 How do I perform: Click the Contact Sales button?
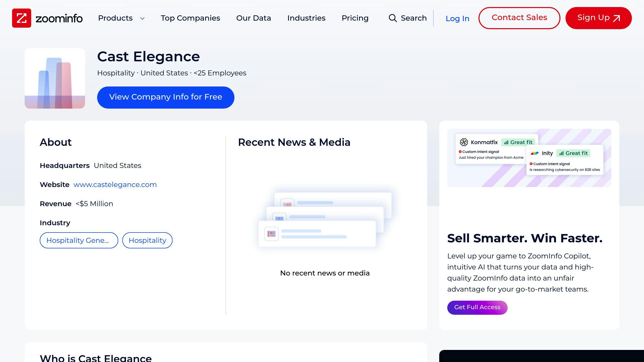pyautogui.click(x=519, y=18)
